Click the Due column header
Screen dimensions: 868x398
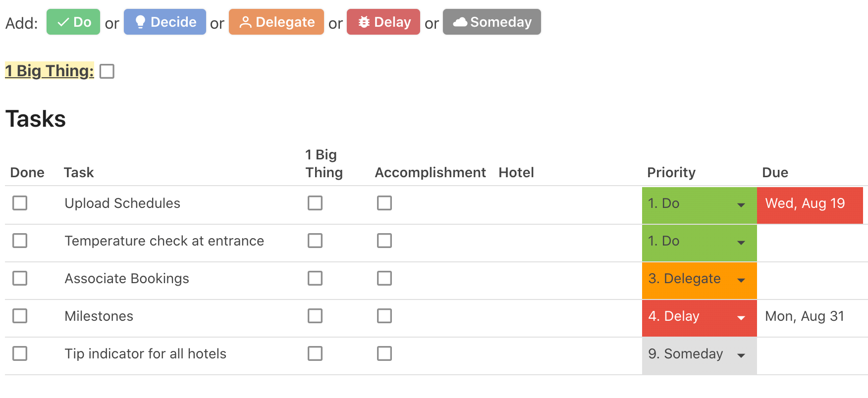click(775, 172)
